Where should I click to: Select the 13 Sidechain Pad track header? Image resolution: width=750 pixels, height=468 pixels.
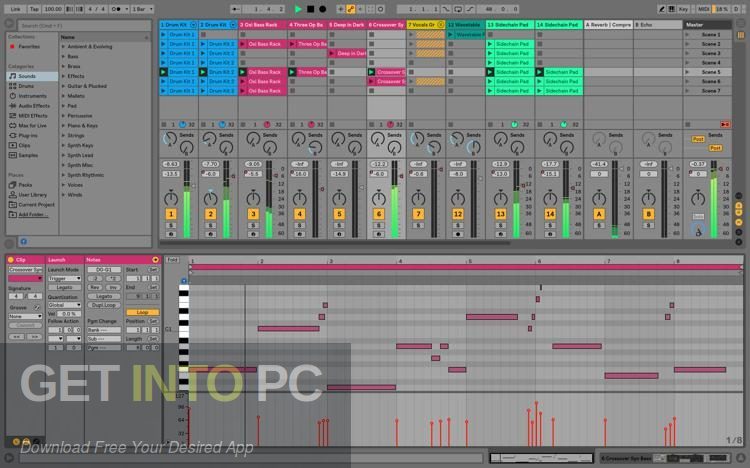[x=510, y=24]
